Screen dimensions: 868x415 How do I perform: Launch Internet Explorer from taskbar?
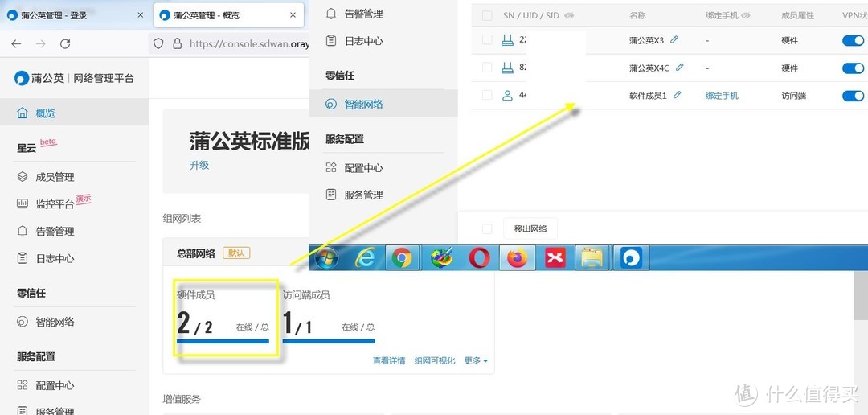pos(365,257)
